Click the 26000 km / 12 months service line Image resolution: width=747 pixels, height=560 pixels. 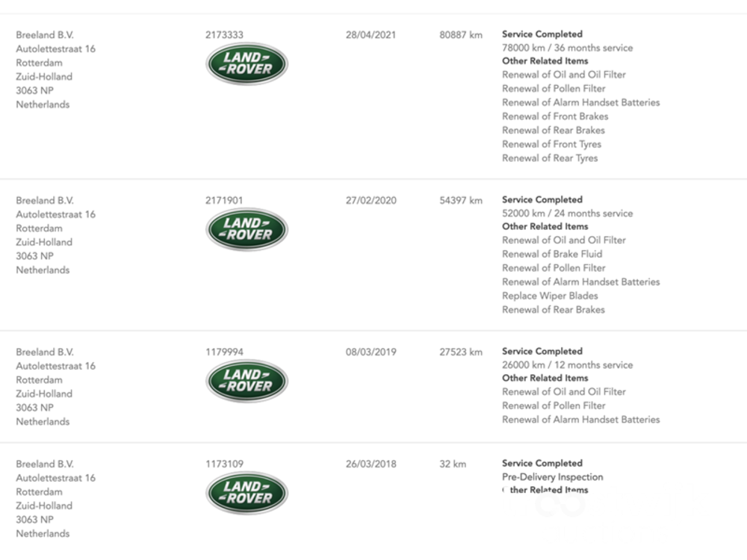tap(567, 365)
